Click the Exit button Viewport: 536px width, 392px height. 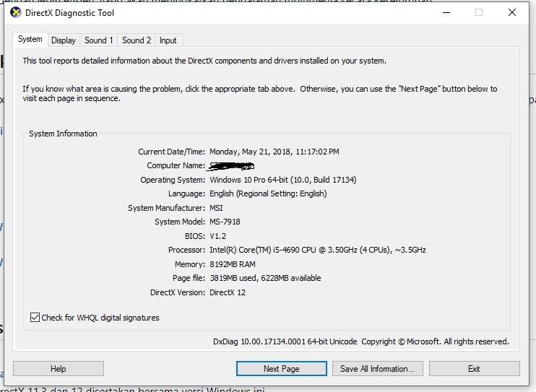pyautogui.click(x=474, y=369)
